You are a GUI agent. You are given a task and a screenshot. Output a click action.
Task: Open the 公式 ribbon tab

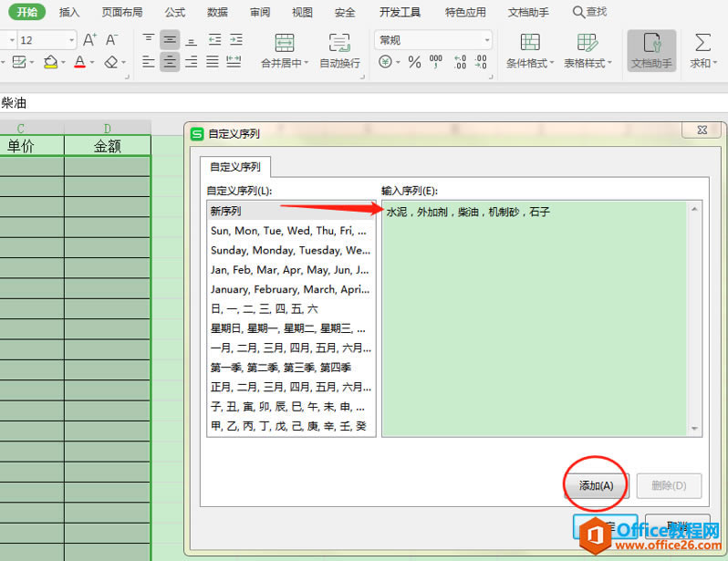174,13
